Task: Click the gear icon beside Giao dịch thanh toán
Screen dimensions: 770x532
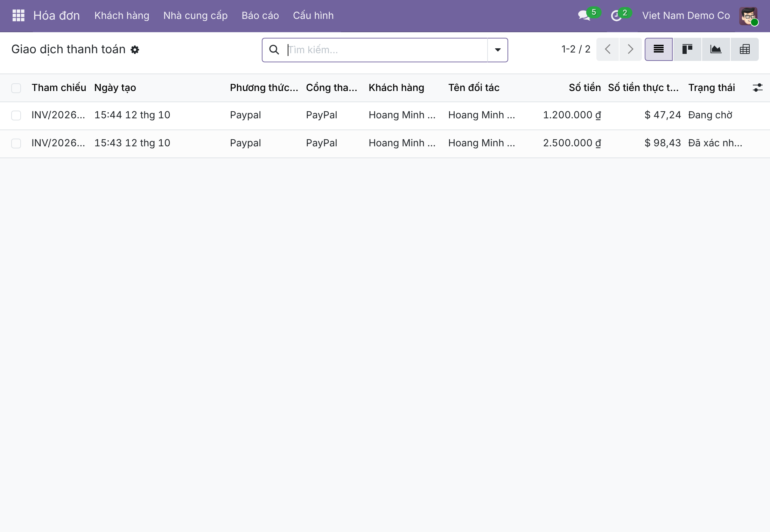Action: tap(135, 50)
